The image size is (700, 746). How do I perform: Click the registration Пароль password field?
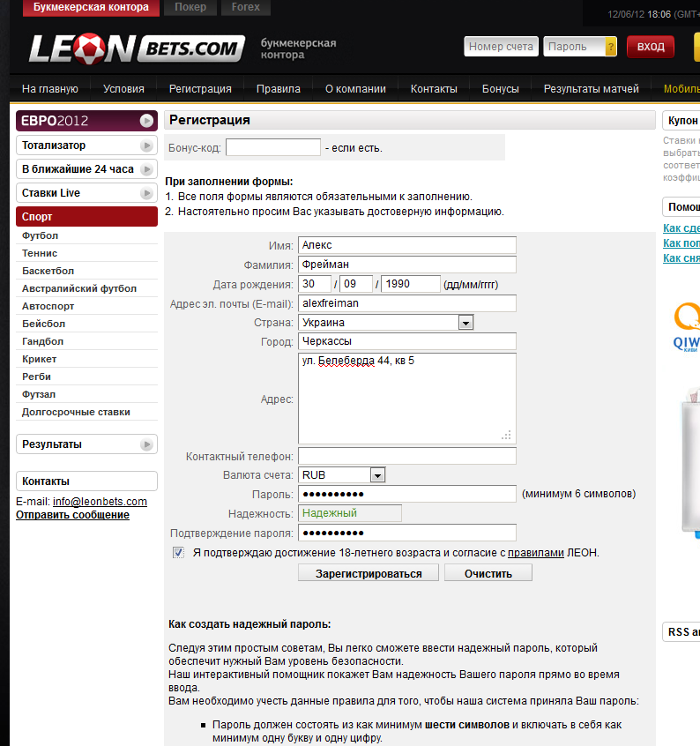point(407,494)
